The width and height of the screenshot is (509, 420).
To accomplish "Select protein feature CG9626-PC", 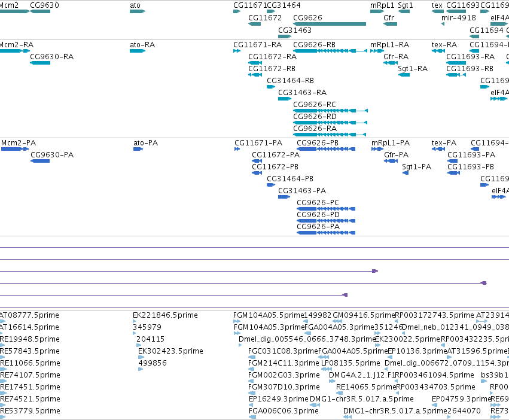I will [x=326, y=209].
